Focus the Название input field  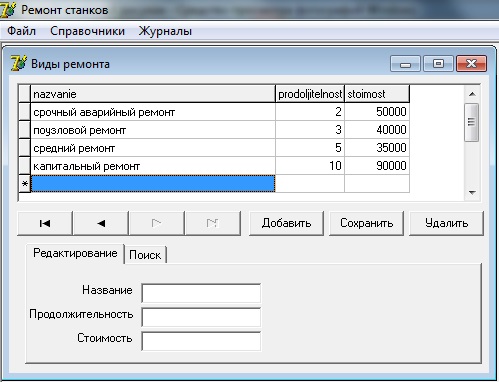[201, 293]
